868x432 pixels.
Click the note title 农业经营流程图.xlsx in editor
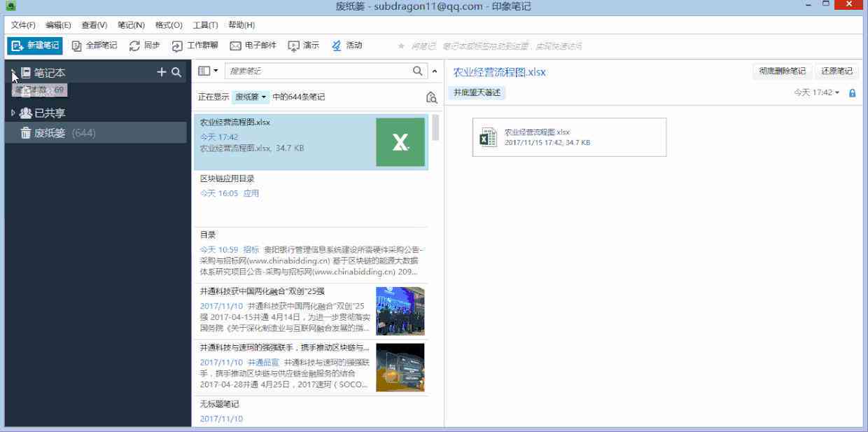pos(499,71)
